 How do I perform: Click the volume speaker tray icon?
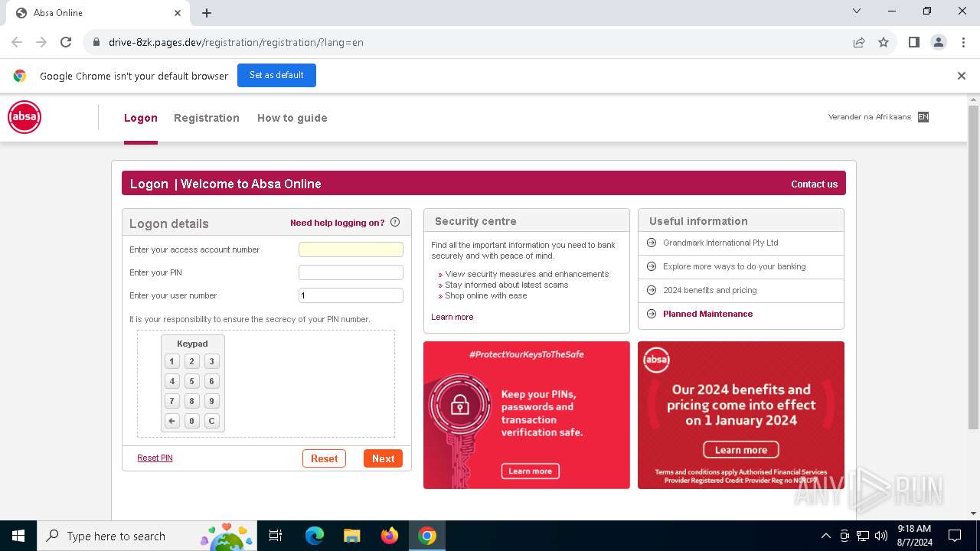pyautogui.click(x=881, y=536)
